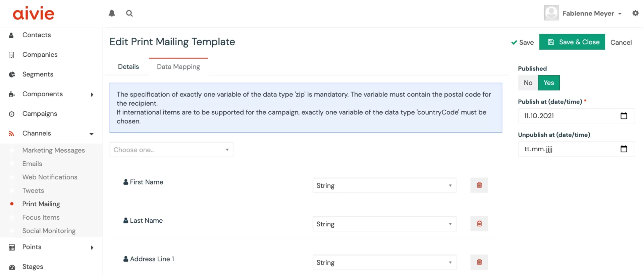This screenshot has width=644, height=276.
Task: Click the Last Name field label
Action: (146, 221)
